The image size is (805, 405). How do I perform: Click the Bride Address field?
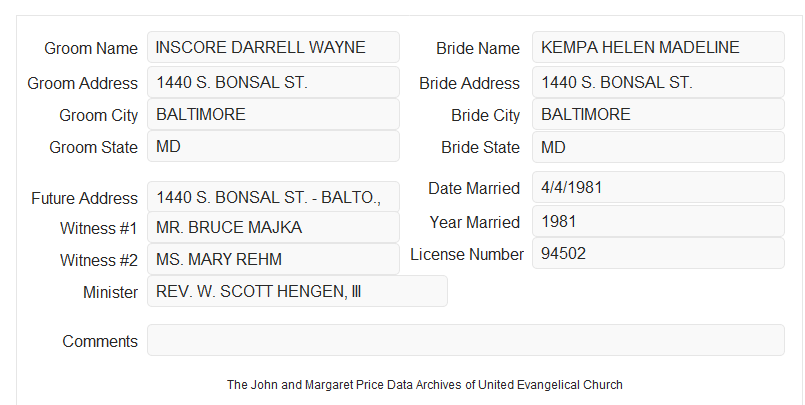point(658,82)
